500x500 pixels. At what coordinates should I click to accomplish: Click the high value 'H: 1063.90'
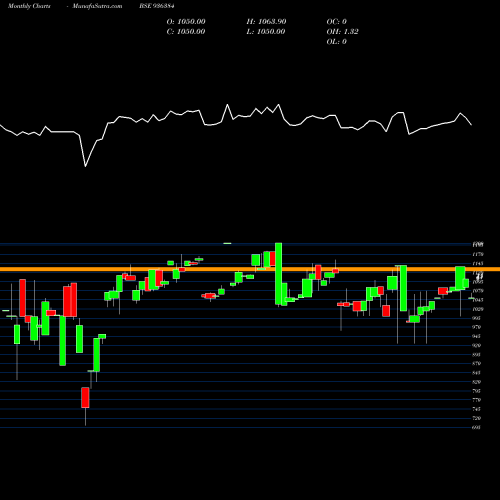[x=266, y=22]
